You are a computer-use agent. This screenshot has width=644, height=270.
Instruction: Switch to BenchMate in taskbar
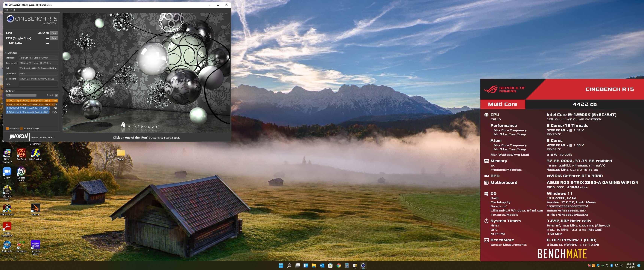pos(355,265)
